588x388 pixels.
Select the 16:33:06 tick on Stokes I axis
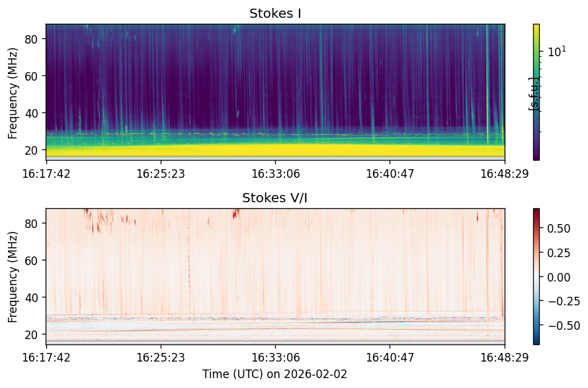pyautogui.click(x=276, y=174)
